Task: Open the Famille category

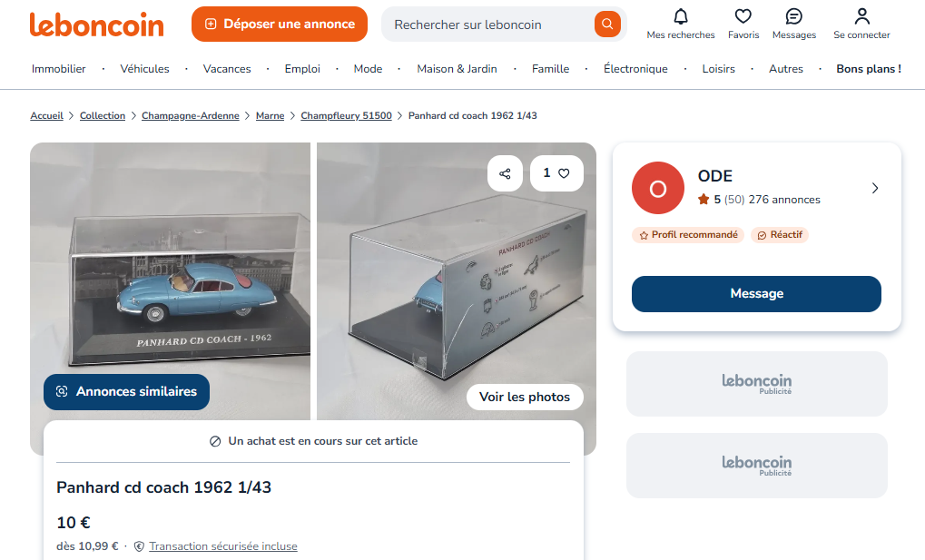Action: tap(550, 69)
